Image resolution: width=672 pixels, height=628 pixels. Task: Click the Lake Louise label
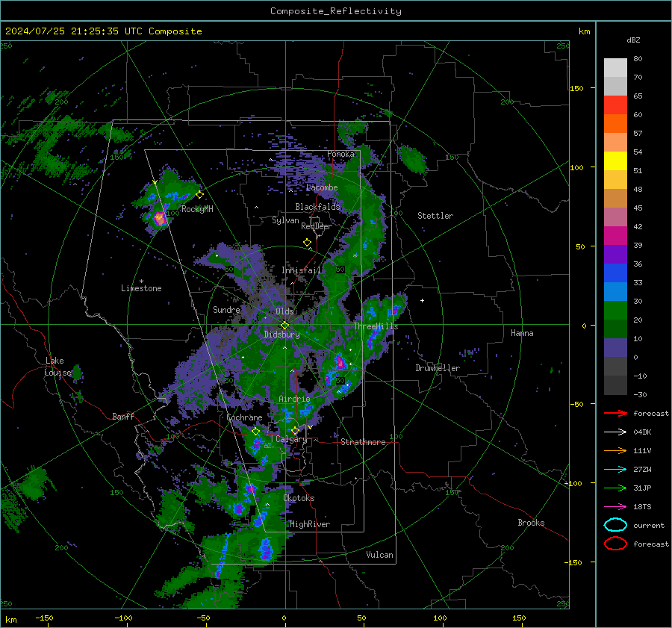[x=57, y=367]
